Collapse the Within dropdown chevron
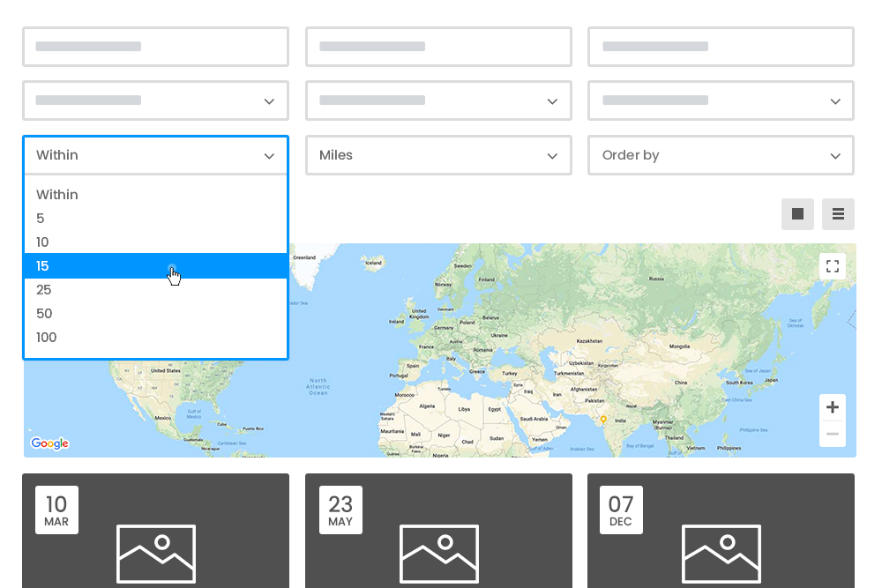Screen dimensions: 882x588 pos(269,154)
